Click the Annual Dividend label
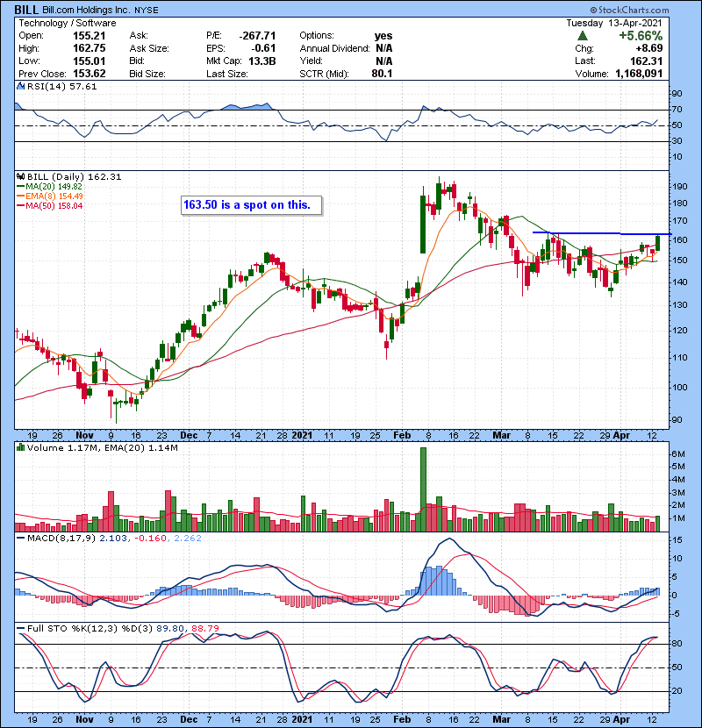This screenshot has height=728, width=702. coord(334,48)
